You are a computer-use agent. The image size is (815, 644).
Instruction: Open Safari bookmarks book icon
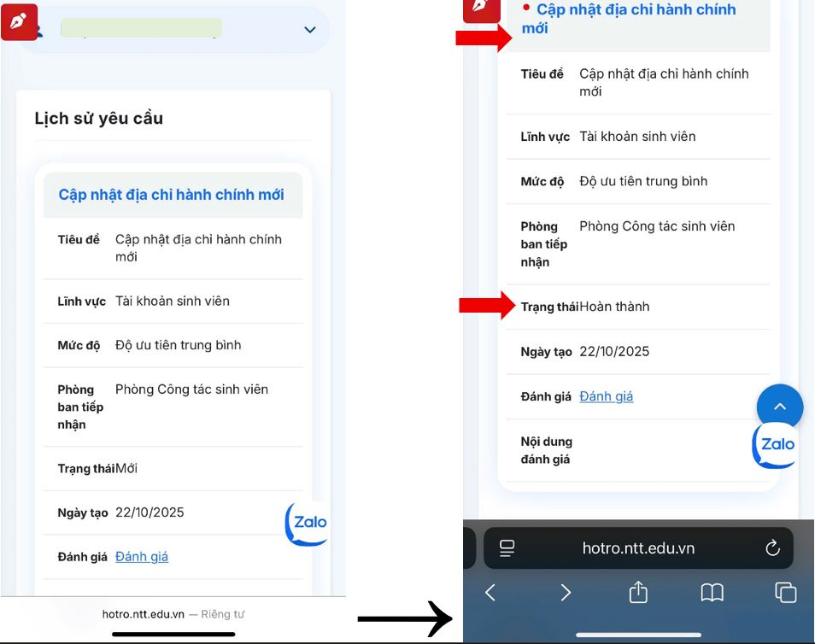[x=712, y=593]
